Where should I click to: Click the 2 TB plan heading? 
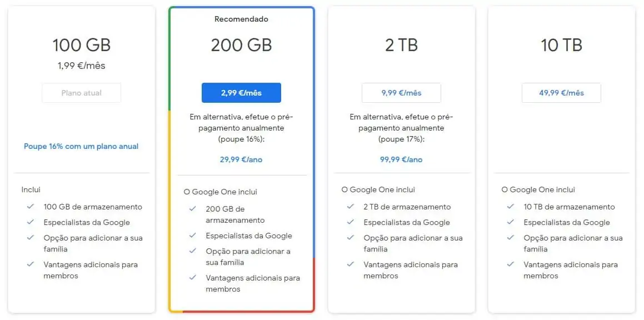401,45
